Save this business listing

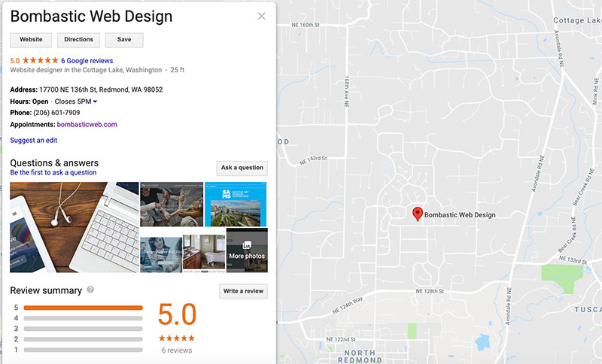124,40
